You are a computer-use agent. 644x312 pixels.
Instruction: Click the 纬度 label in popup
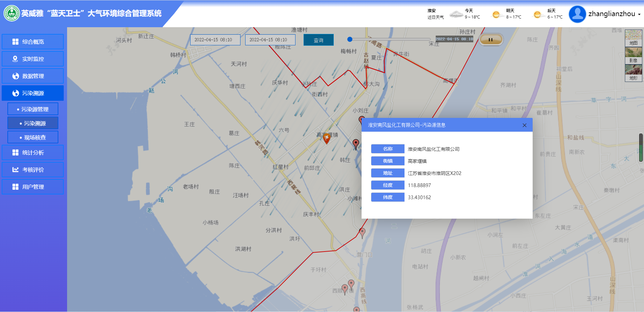388,197
